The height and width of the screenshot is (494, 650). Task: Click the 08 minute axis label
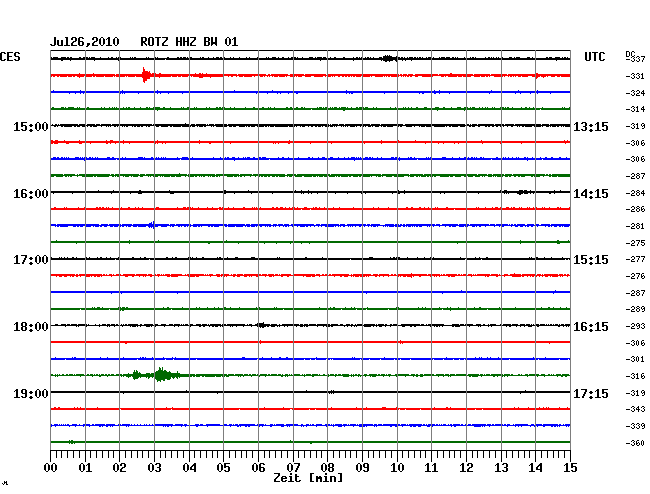tap(327, 468)
